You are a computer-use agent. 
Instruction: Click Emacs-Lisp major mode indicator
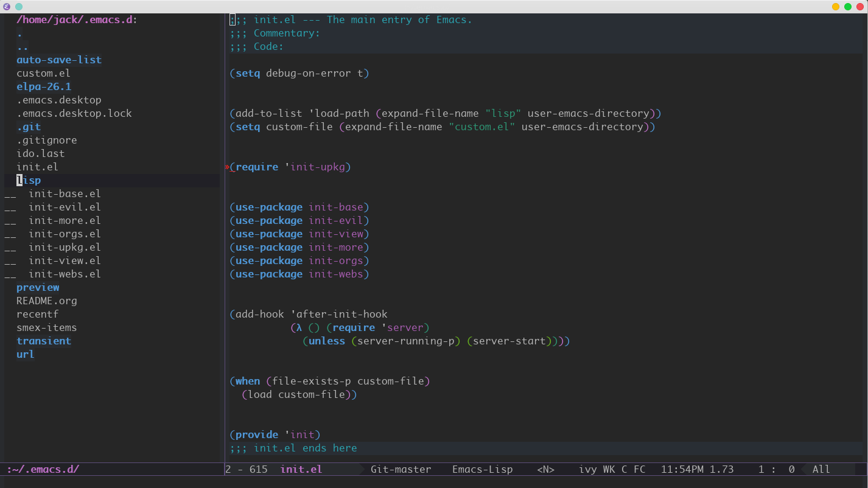pyautogui.click(x=483, y=469)
